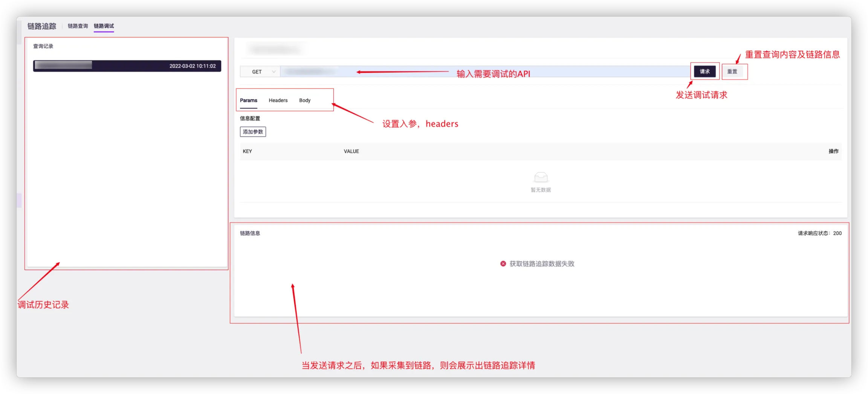This screenshot has height=394, width=868.
Task: Click the KEY column header
Action: (x=248, y=151)
